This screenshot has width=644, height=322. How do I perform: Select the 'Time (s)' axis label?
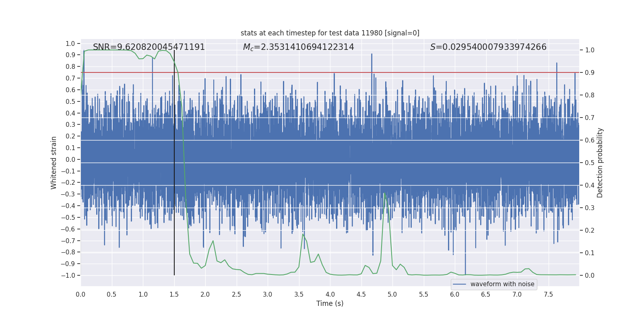click(x=330, y=303)
